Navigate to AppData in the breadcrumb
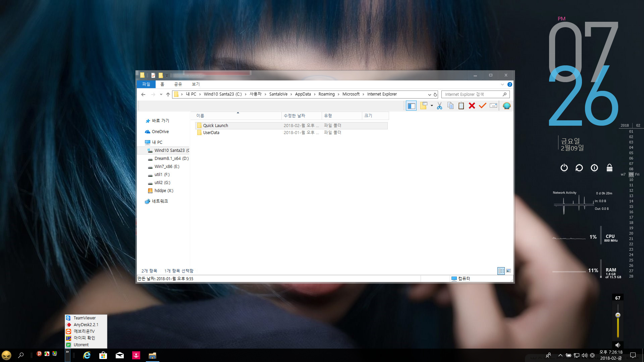Image resolution: width=644 pixels, height=362 pixels. pos(303,94)
